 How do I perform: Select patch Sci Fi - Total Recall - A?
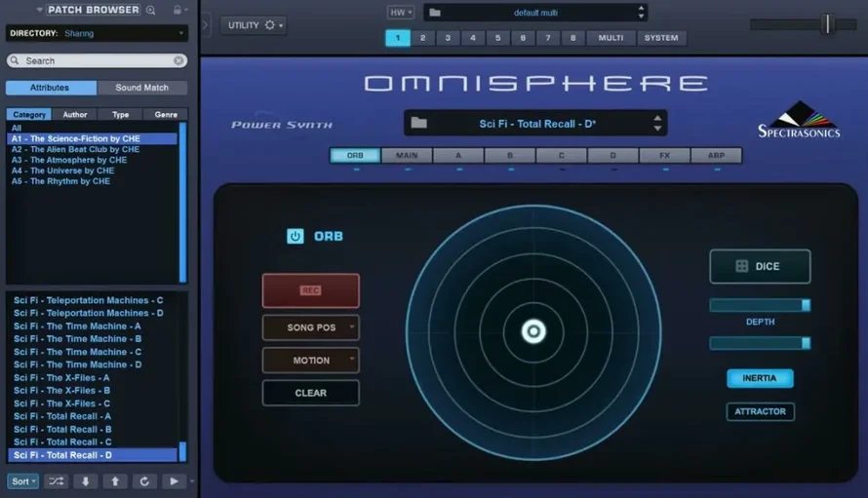62,416
